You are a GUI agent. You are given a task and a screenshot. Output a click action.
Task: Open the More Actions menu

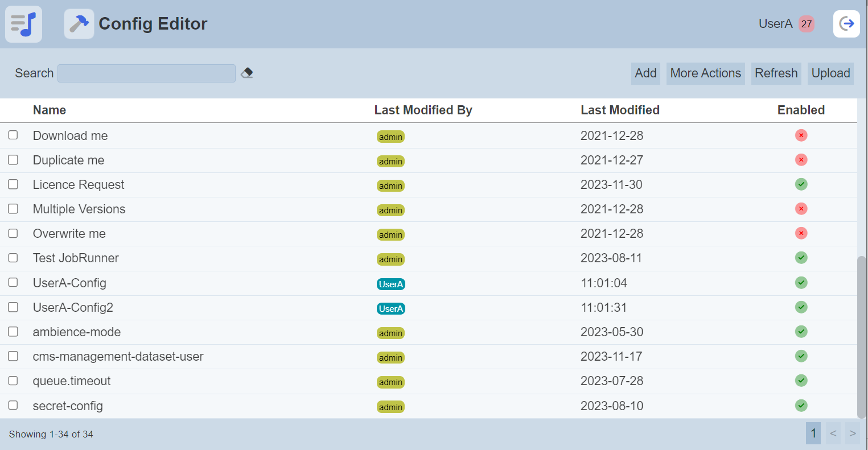coord(705,73)
